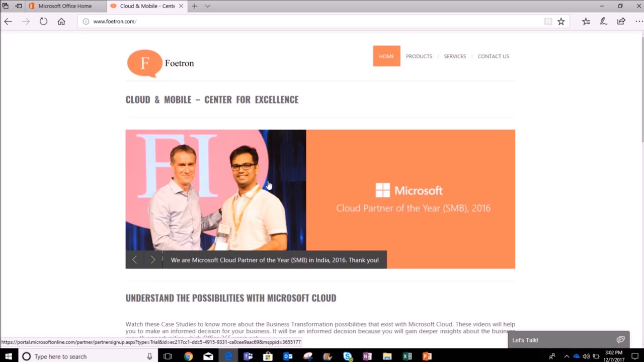Open the Mail app from taskbar

click(208, 356)
